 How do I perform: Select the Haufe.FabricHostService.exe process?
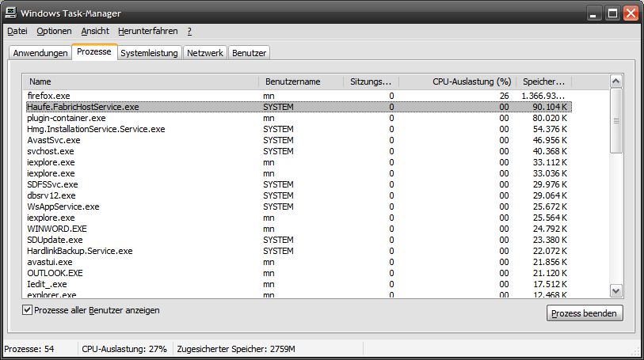tap(297, 107)
